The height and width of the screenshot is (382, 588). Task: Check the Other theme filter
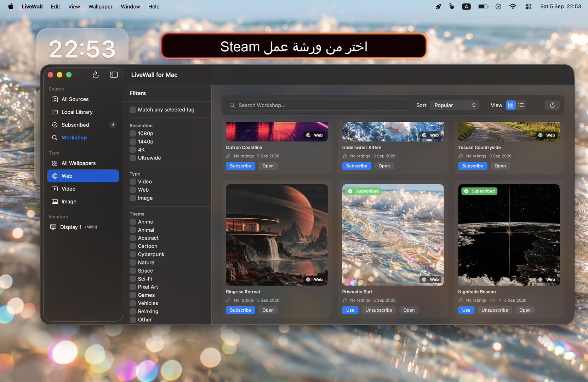pos(133,319)
